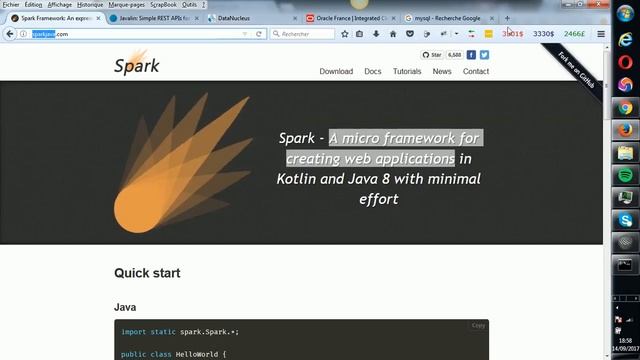The width and height of the screenshot is (640, 360).
Task: Open the downloads arrow icon
Action: pyautogui.click(x=376, y=34)
